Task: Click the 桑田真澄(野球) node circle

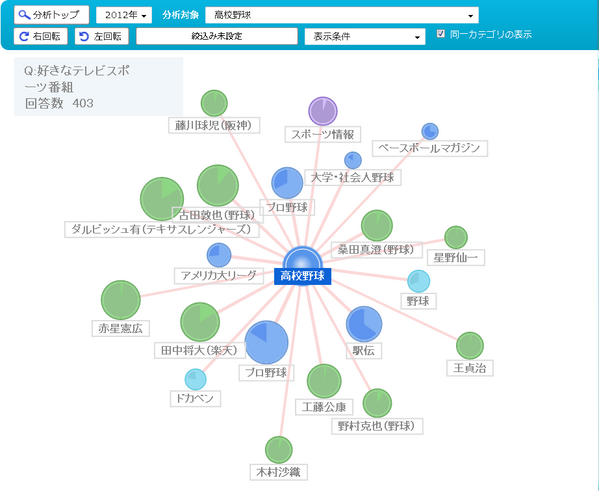Action: coord(377,225)
